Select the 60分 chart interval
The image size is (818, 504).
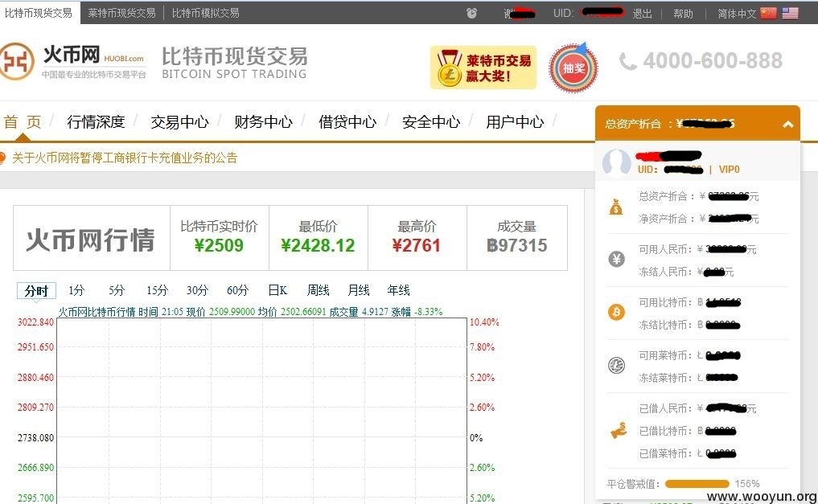tap(237, 290)
